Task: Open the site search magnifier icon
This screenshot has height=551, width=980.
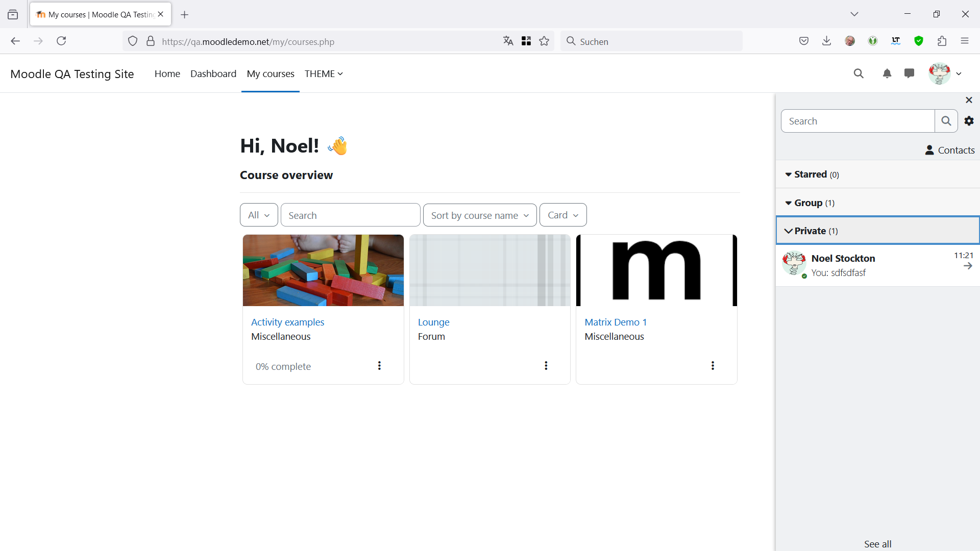Action: (x=859, y=73)
